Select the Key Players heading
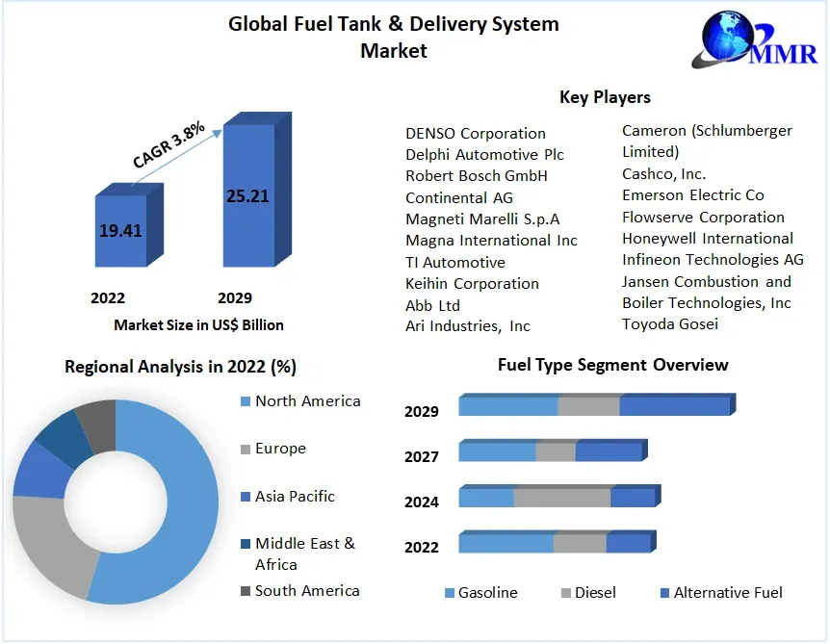This screenshot has width=830, height=644. 604,97
